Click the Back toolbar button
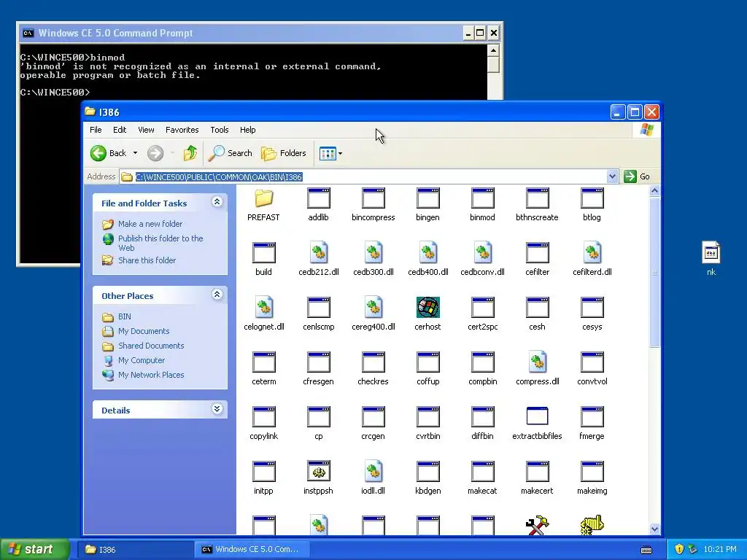The width and height of the screenshot is (747, 560). coord(109,153)
